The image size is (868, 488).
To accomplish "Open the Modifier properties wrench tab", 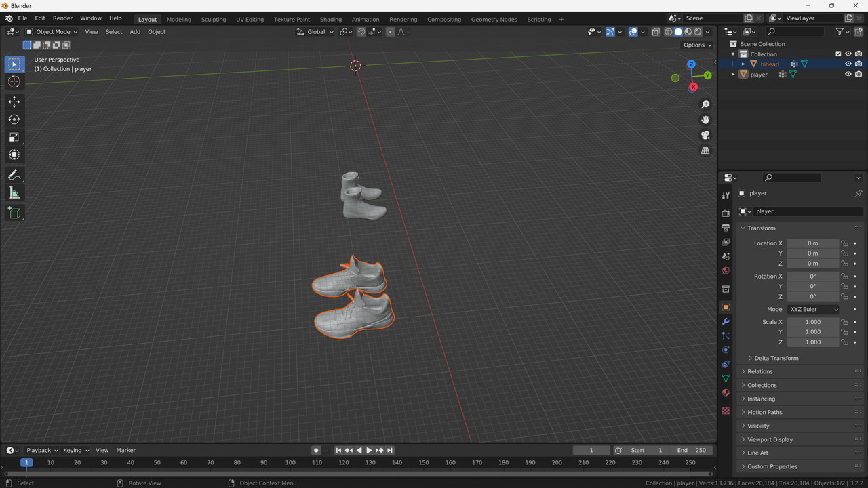I will click(726, 321).
